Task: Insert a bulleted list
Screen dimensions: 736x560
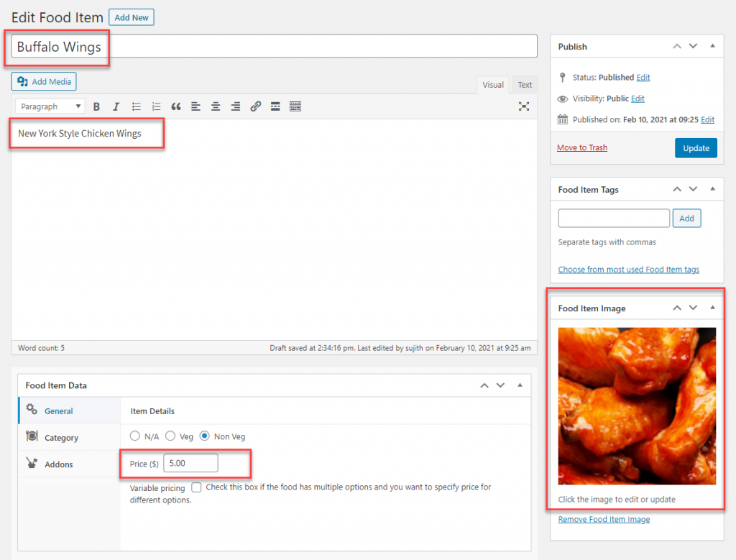Action: coord(136,106)
